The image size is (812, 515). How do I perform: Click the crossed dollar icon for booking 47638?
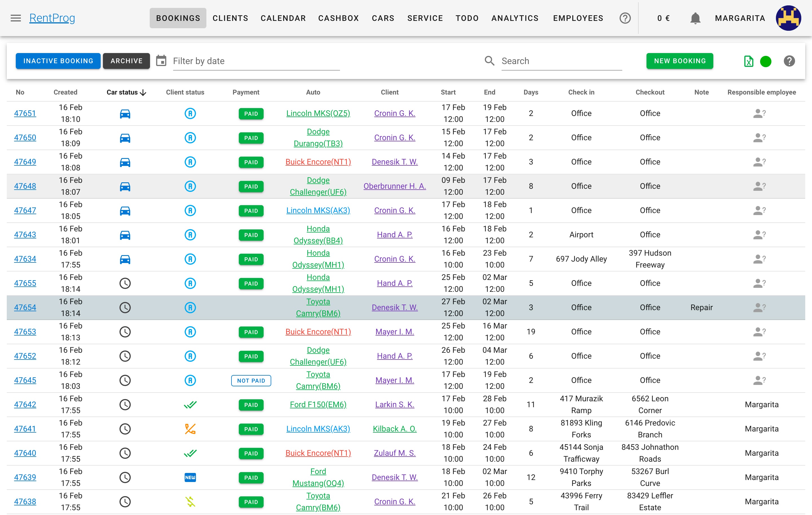click(x=190, y=501)
